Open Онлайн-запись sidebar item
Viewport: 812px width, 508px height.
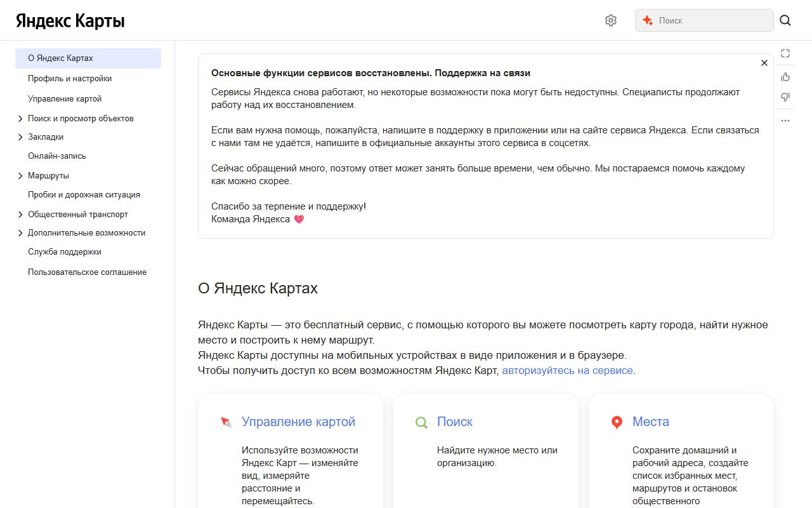(57, 156)
